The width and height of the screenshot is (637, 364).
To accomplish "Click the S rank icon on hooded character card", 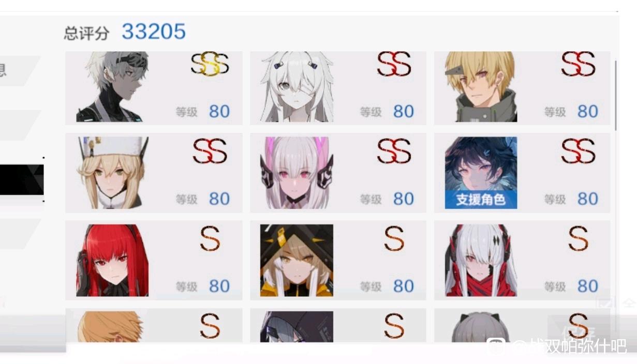I will click(x=394, y=238).
